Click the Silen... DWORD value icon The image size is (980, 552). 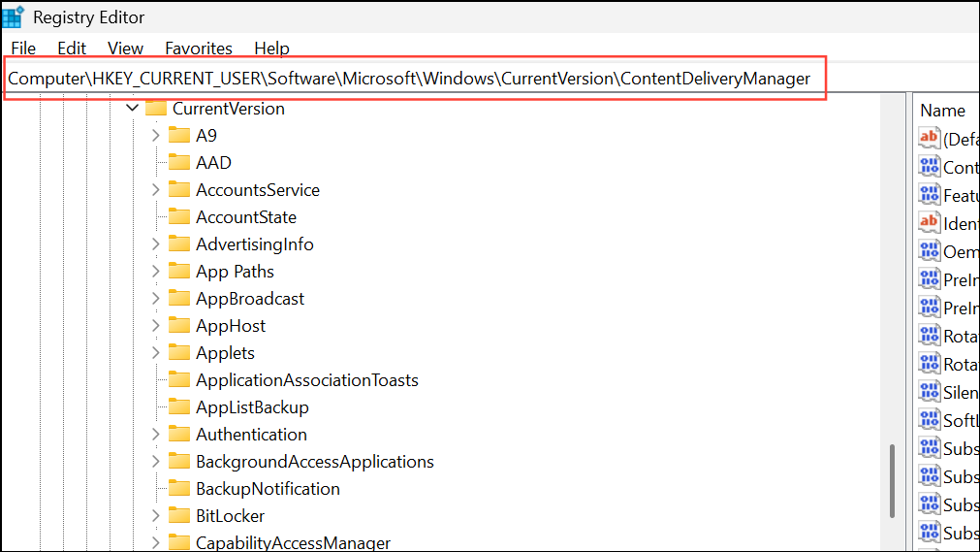click(930, 392)
